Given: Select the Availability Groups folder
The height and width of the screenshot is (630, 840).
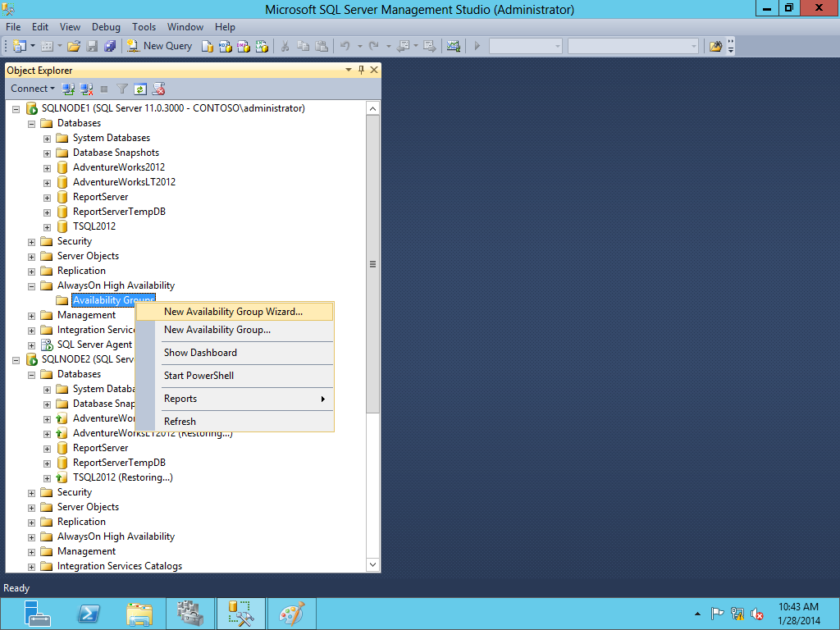Looking at the screenshot, I should (x=113, y=300).
